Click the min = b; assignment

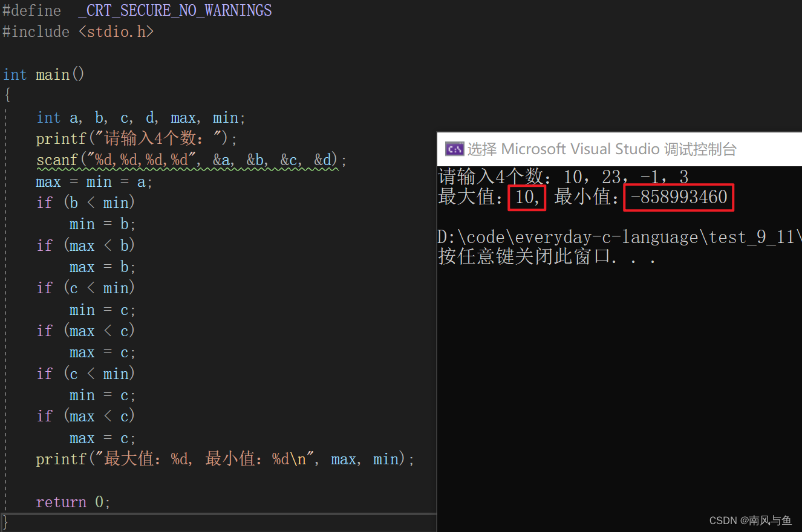pyautogui.click(x=103, y=225)
